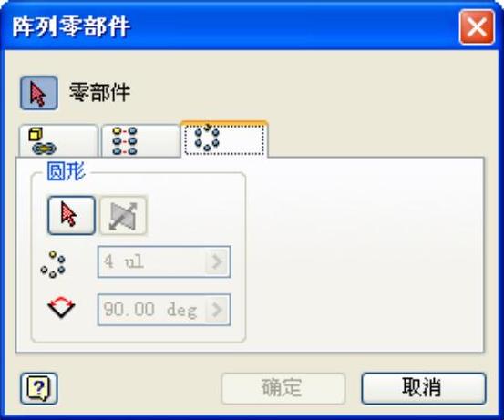Expand the arrow beside the 90.00 deg field
Image resolution: width=504 pixels, height=420 pixels.
(x=217, y=310)
